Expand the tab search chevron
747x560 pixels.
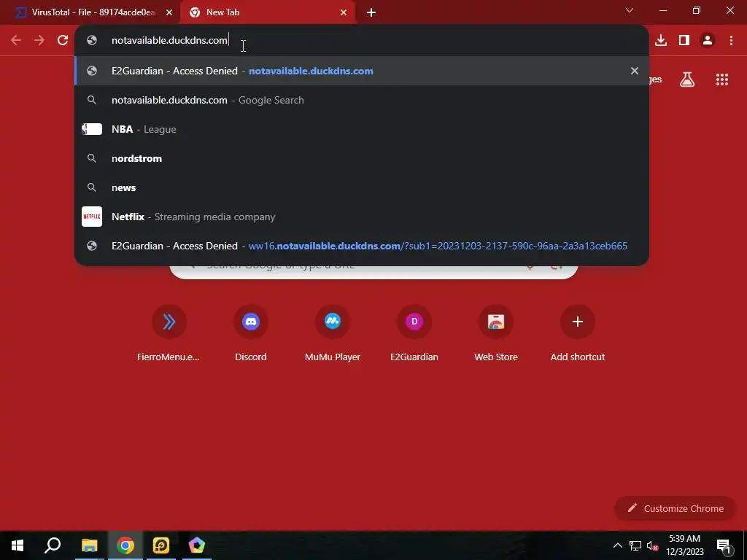[630, 10]
